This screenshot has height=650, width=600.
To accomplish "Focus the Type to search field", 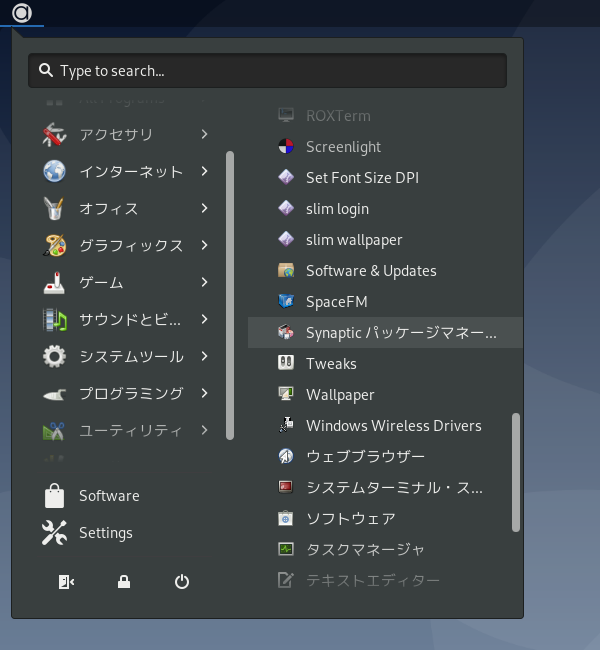I will click(267, 70).
